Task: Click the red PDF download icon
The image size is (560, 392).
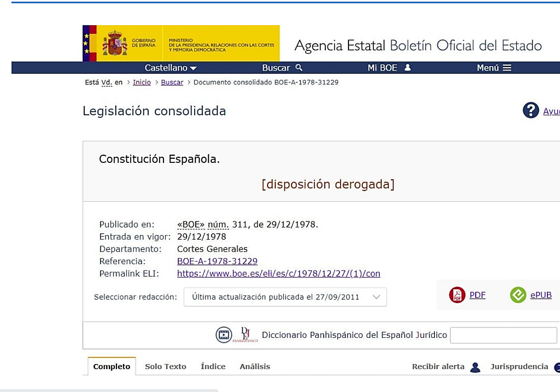Action: (457, 295)
